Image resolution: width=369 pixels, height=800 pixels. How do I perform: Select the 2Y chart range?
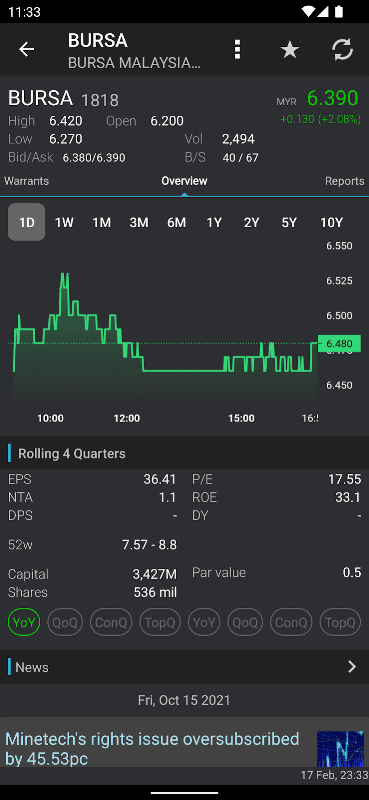(251, 222)
